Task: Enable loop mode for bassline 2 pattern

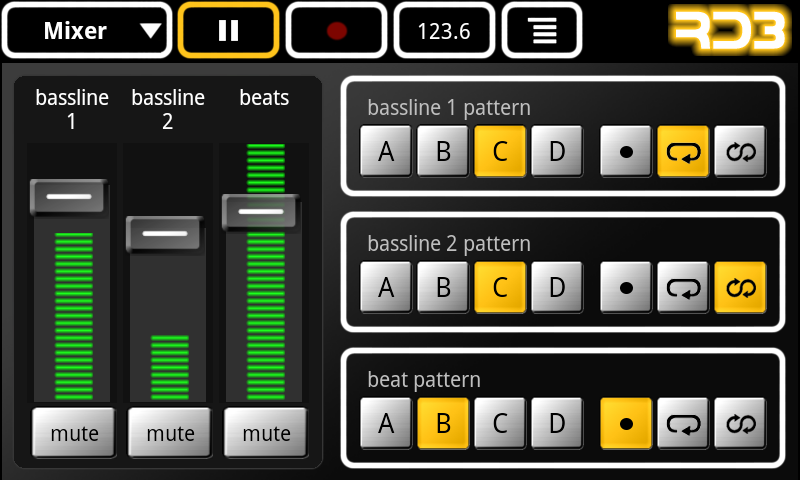Action: (683, 287)
